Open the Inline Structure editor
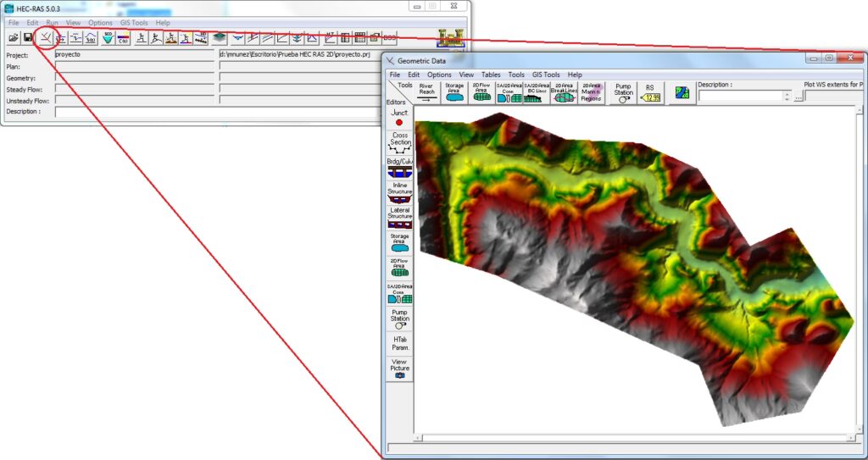 pyautogui.click(x=399, y=191)
